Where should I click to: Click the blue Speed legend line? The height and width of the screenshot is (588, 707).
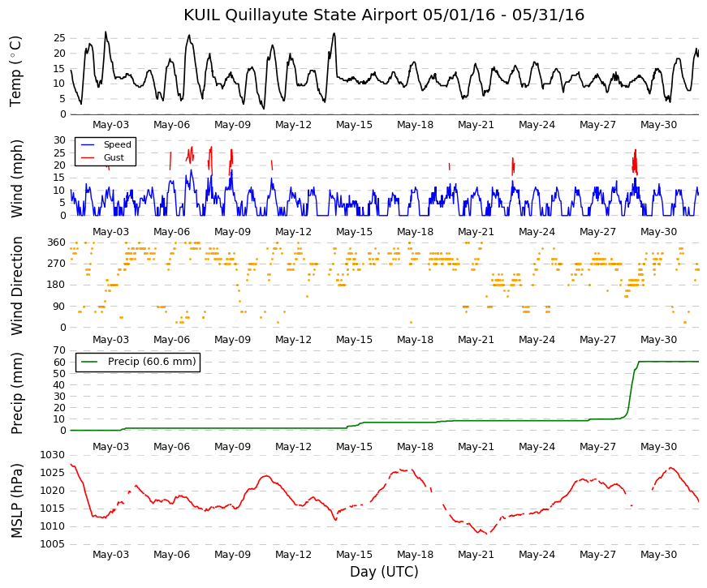click(87, 144)
